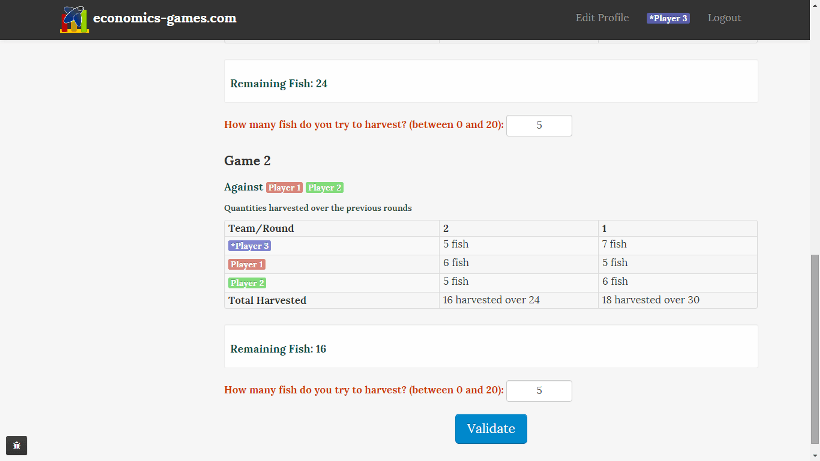This screenshot has width=820, height=461.
Task: Select the Game 2 heading
Action: pos(247,160)
